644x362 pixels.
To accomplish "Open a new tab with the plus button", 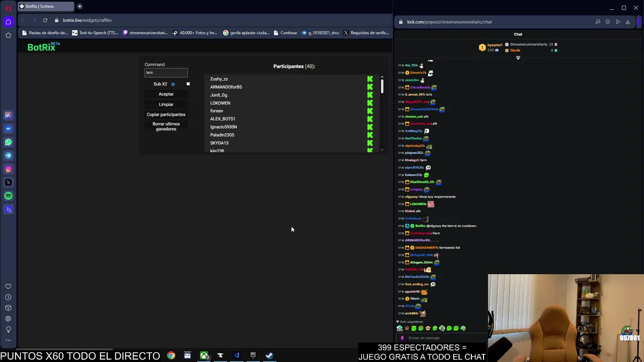I will click(79, 7).
